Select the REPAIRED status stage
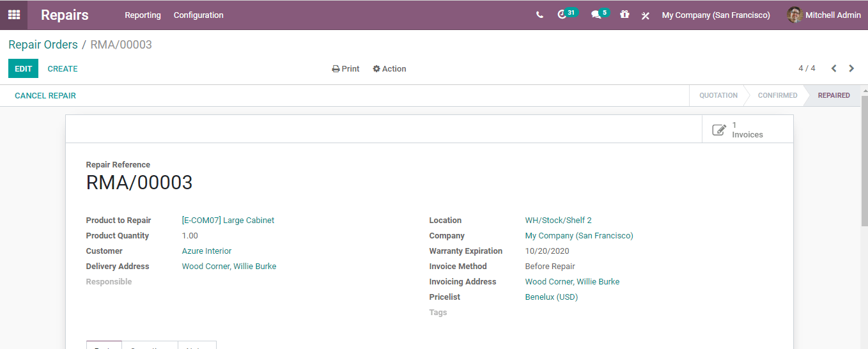Screen dimensions: 868x349 833,95
